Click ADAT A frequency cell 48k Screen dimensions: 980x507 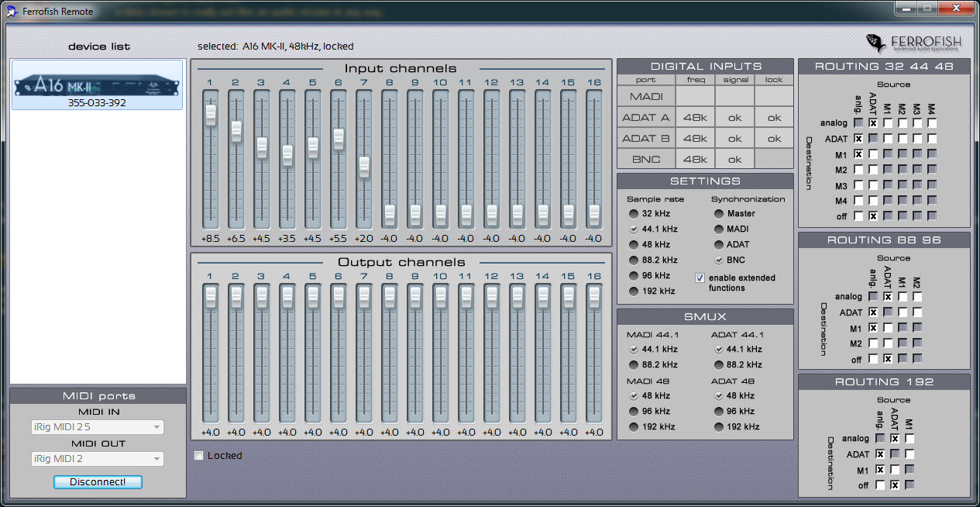tap(695, 117)
